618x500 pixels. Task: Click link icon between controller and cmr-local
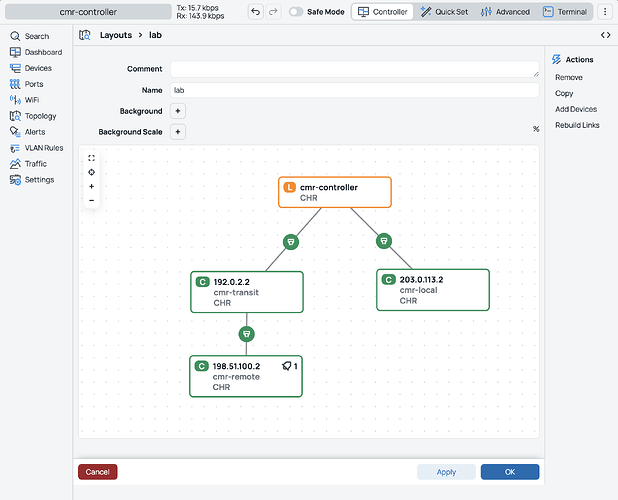[x=384, y=241]
